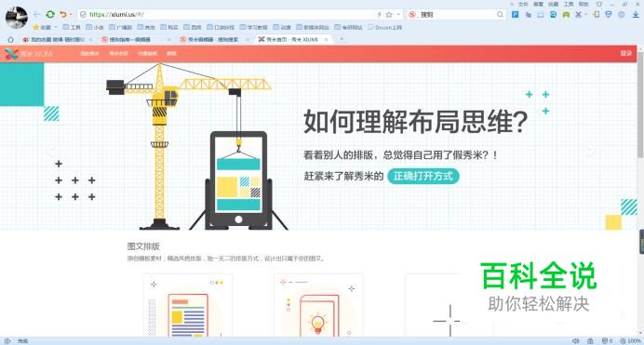
Task: Open the 工具 bookmark folder
Action: (x=72, y=28)
